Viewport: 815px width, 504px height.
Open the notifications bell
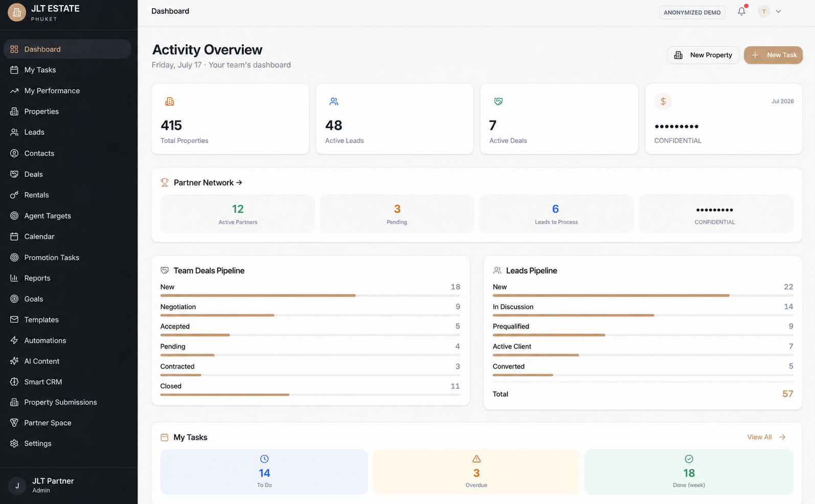point(741,11)
